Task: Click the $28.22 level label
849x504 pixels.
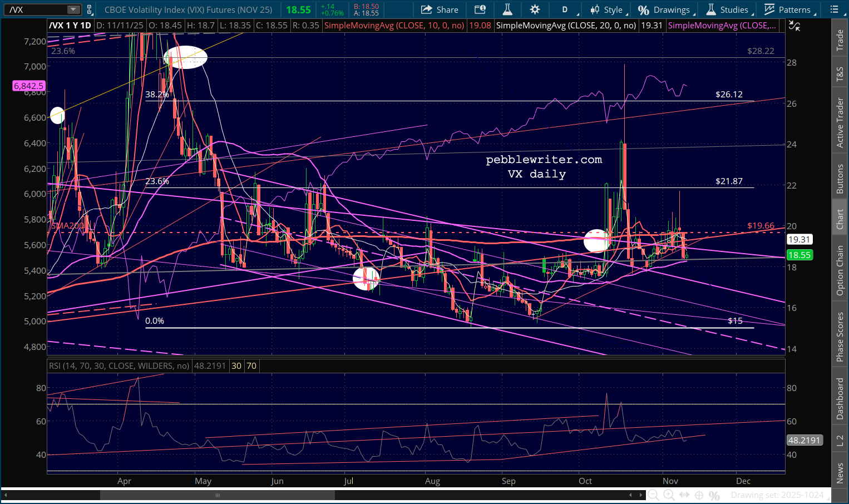Action: pyautogui.click(x=761, y=51)
